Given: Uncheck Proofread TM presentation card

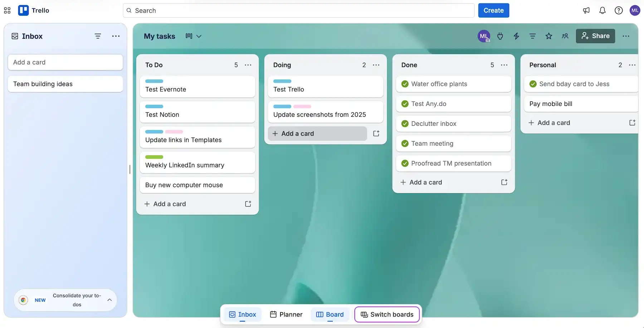Looking at the screenshot, I should [405, 163].
